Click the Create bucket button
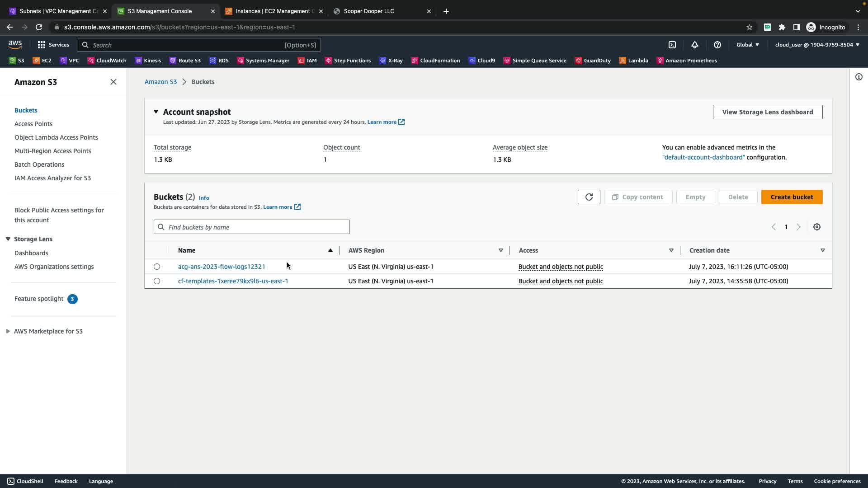 click(792, 197)
